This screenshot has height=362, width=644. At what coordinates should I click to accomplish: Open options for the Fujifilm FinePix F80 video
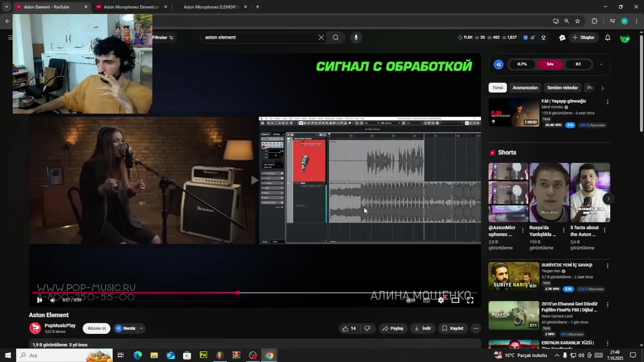tap(607, 305)
